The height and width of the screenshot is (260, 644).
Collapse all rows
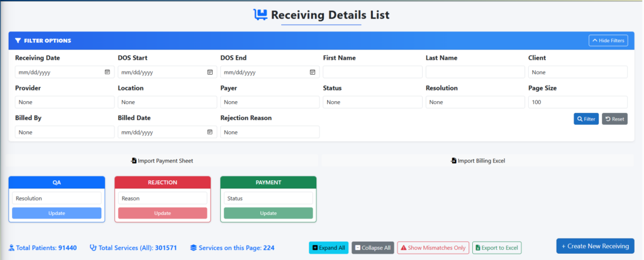[373, 247]
